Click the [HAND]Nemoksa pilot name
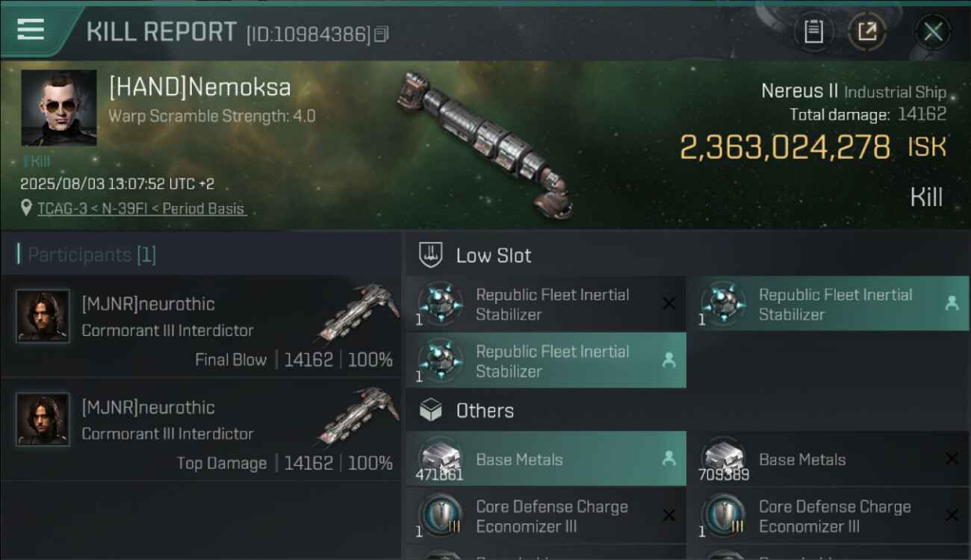The width and height of the screenshot is (971, 560). pos(199,88)
